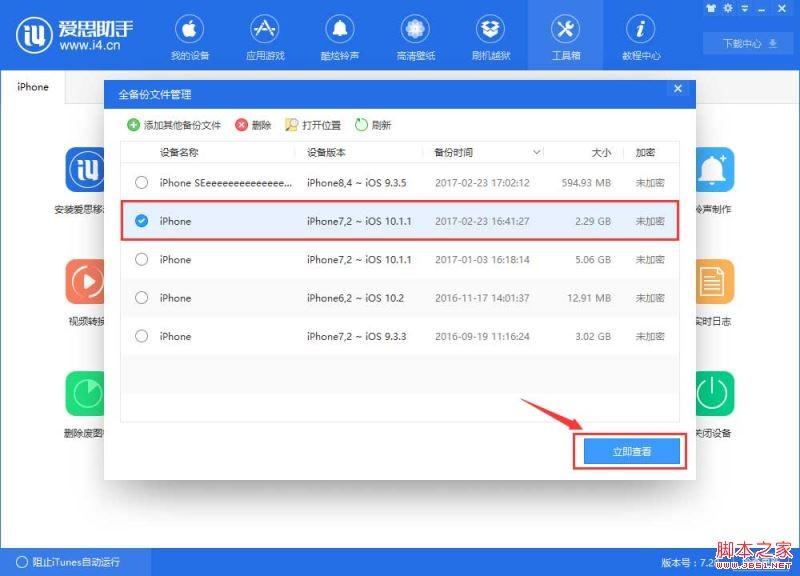This screenshot has width=800, height=576.
Task: Enable 阻止iTunes自动运行 at the bottom left
Action: [20, 561]
